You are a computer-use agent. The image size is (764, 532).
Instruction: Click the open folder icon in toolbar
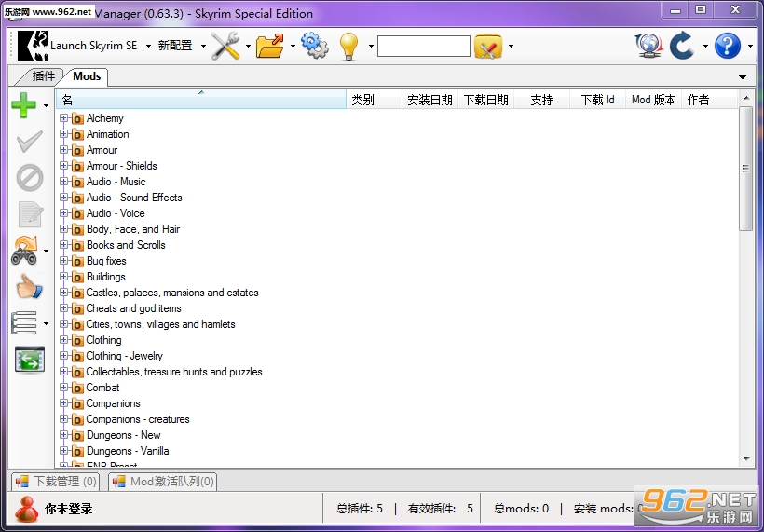point(270,46)
